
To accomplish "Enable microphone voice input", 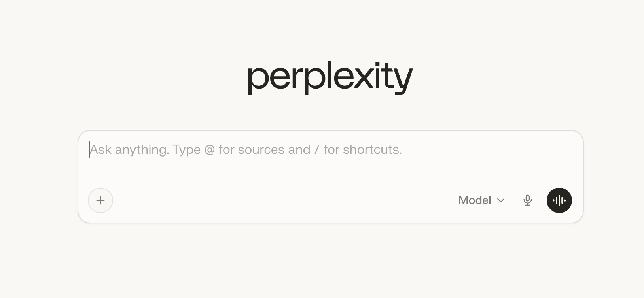I will point(527,200).
